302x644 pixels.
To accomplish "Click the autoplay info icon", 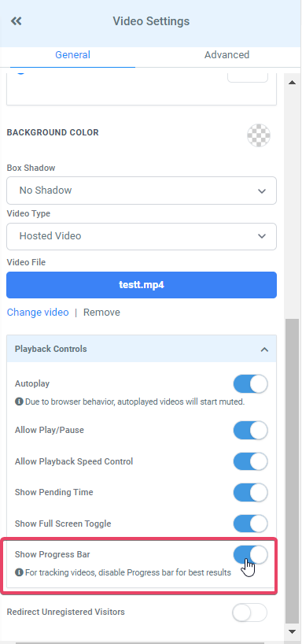I will pyautogui.click(x=19, y=402).
